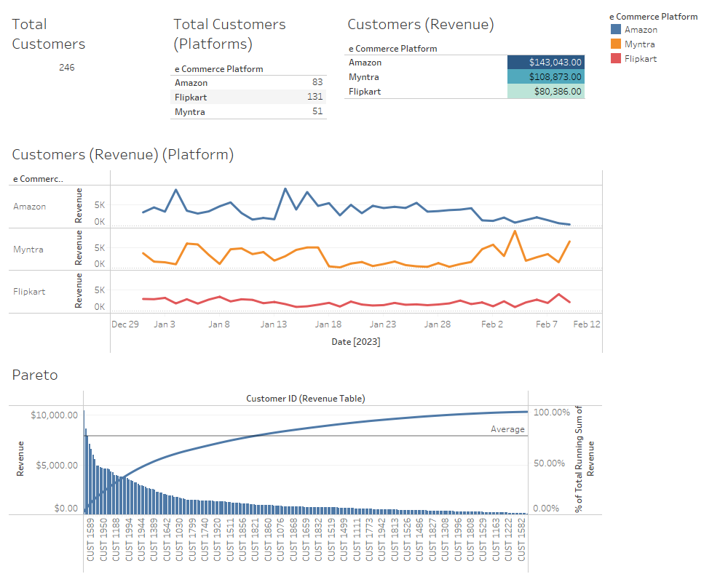This screenshot has width=728, height=582.
Task: Click the Jan 3 date axis label
Action: click(165, 324)
